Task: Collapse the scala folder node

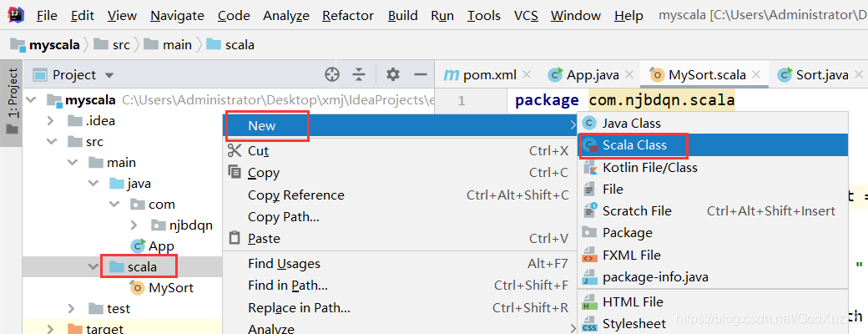Action: [x=93, y=267]
